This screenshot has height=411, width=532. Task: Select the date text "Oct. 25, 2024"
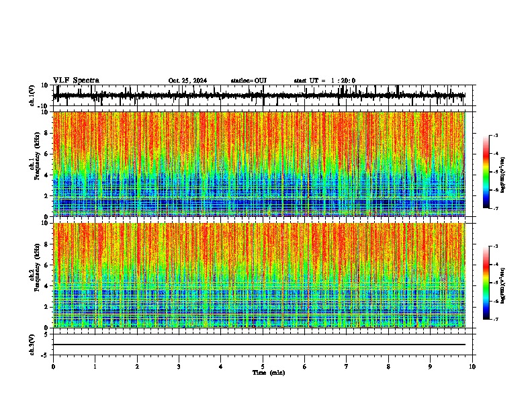click(x=187, y=81)
